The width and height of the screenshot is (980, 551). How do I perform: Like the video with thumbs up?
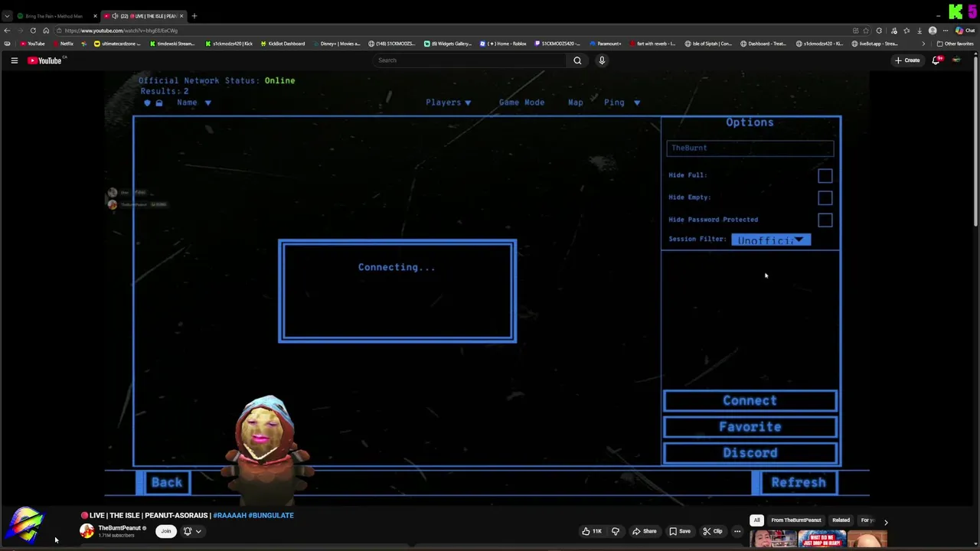point(591,531)
